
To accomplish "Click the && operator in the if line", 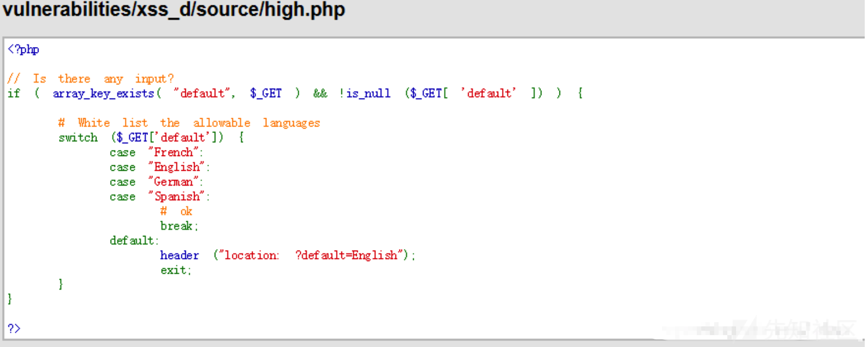I will coord(320,94).
